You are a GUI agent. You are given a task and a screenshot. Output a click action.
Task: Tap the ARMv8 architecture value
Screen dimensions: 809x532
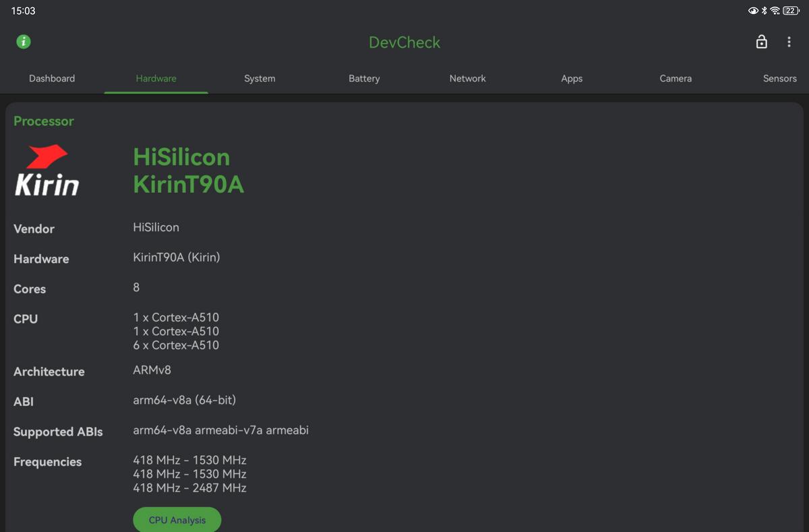152,370
